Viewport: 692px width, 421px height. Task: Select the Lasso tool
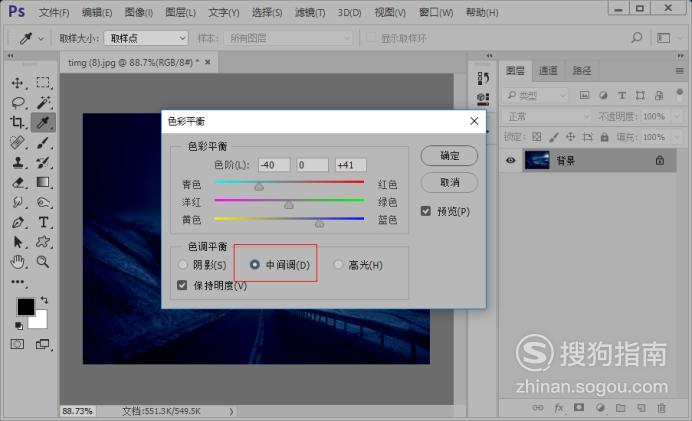pos(18,103)
